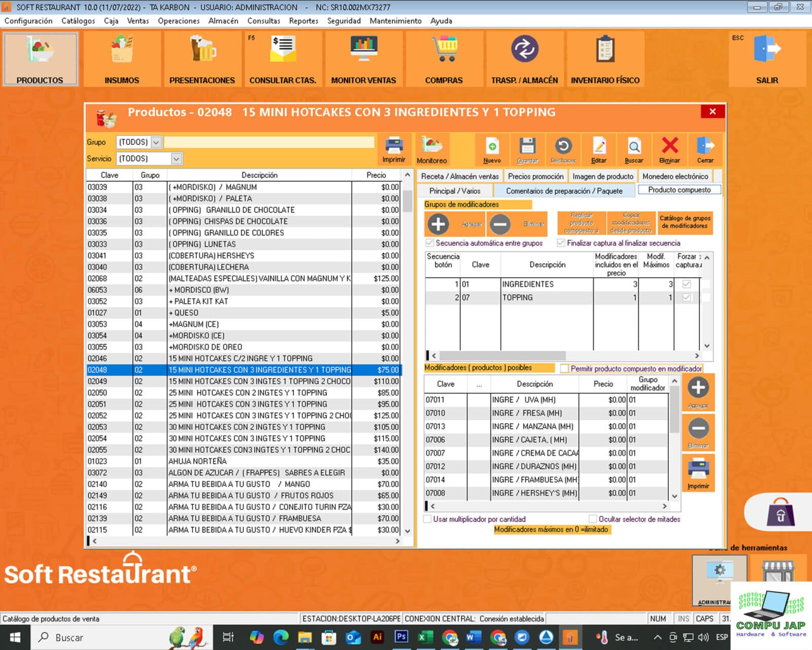
Task: Remove a possible modifier product
Action: pyautogui.click(x=698, y=432)
